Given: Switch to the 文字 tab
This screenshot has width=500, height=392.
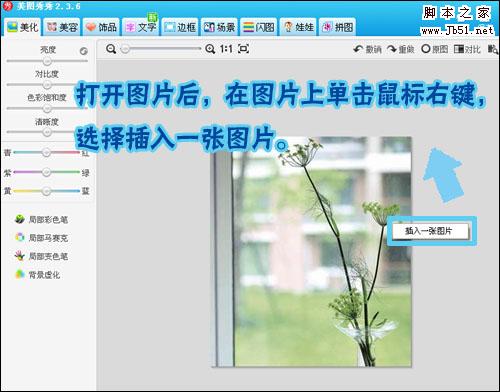Looking at the screenshot, I should pyautogui.click(x=141, y=27).
